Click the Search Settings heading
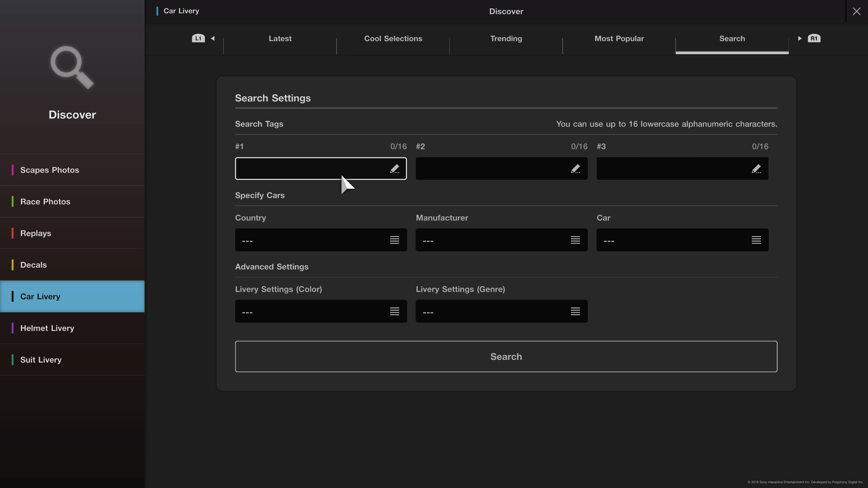Viewport: 868px width, 488px height. 273,98
